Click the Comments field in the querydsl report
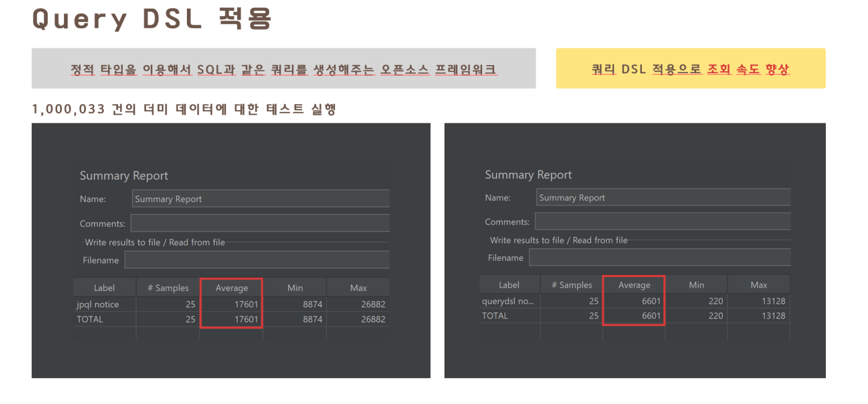 click(663, 222)
